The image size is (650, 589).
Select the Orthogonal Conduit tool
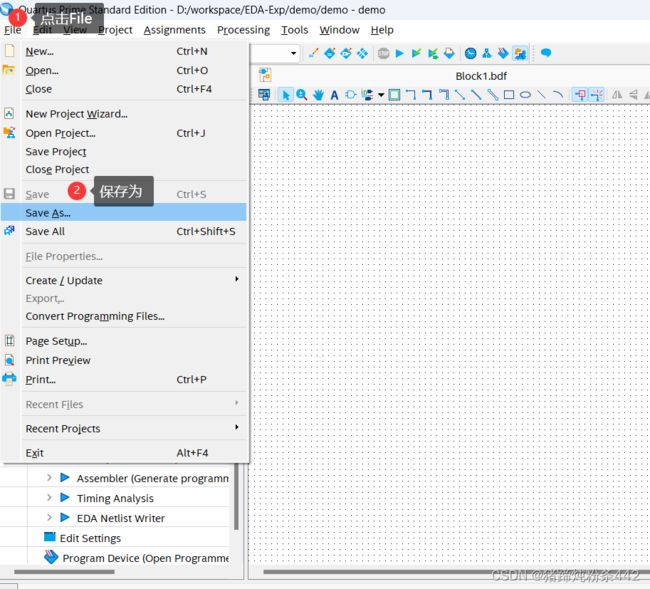444,95
